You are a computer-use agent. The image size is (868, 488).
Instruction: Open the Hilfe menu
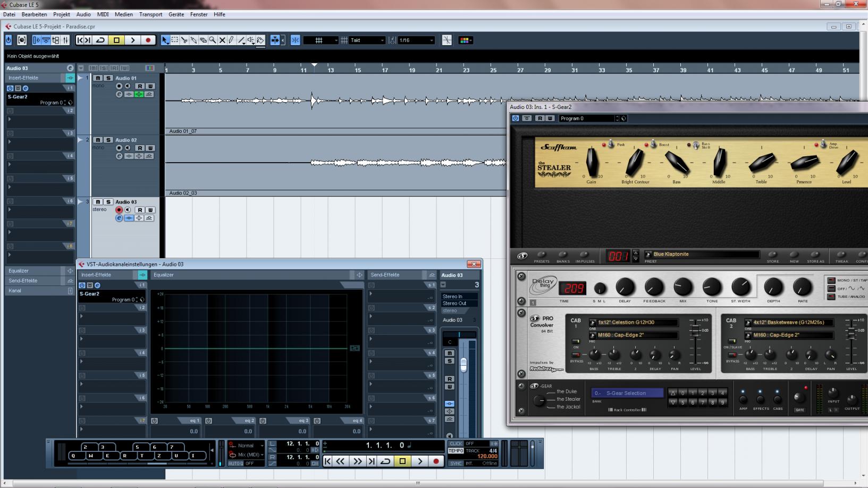coord(220,14)
